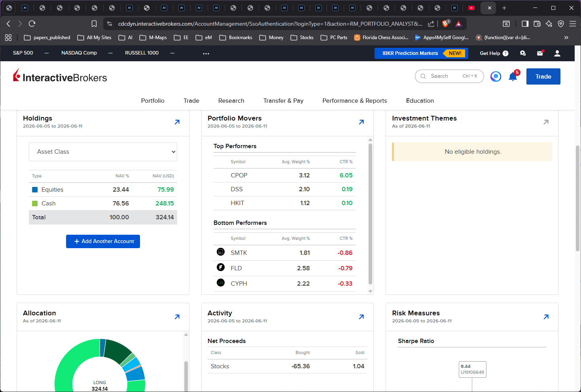
Task: Click Add Another Account button
Action: 103,241
